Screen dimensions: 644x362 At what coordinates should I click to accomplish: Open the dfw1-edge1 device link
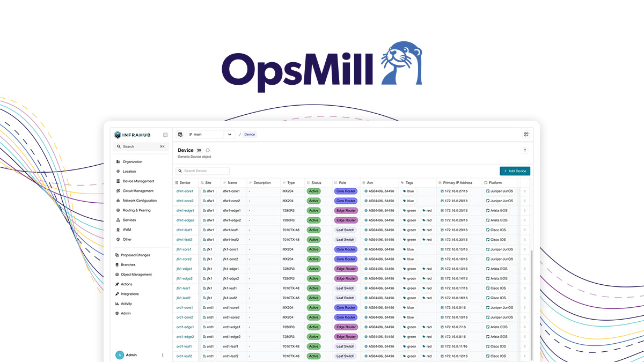(x=184, y=210)
